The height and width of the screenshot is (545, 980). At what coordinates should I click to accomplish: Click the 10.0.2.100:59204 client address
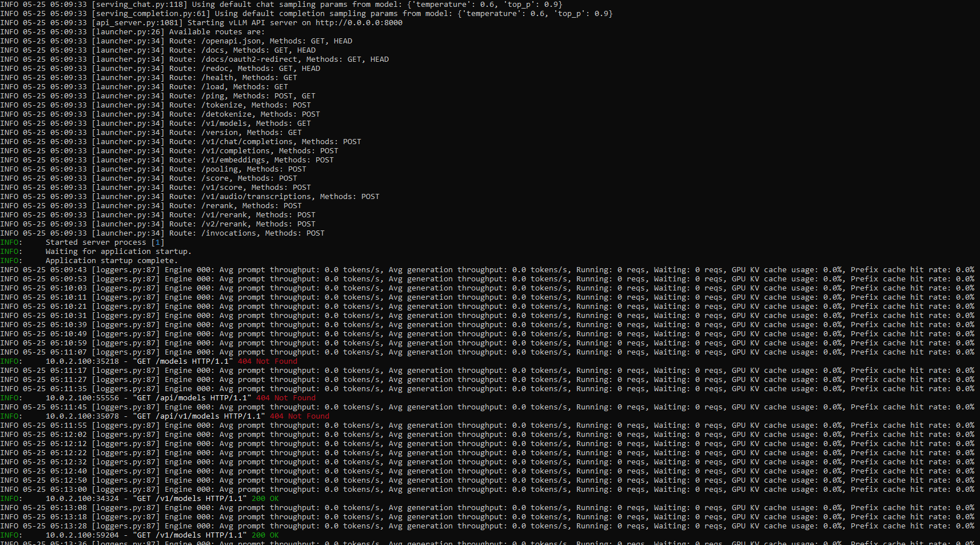point(82,535)
